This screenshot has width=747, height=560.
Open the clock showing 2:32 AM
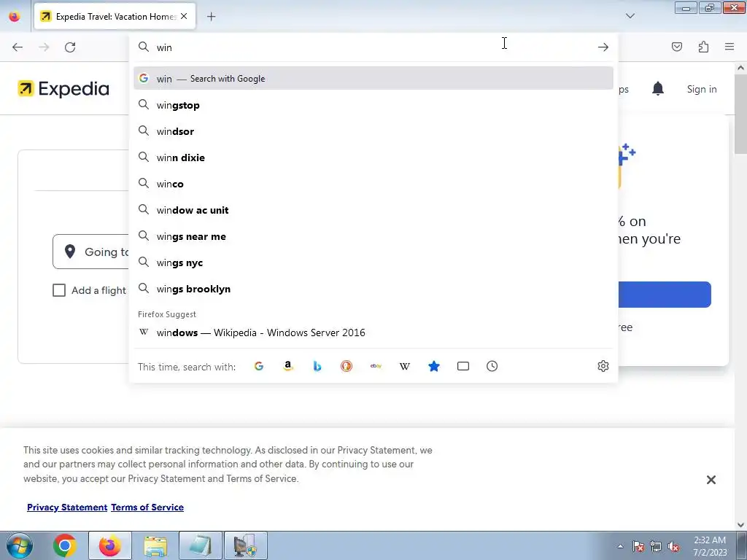pos(710,546)
